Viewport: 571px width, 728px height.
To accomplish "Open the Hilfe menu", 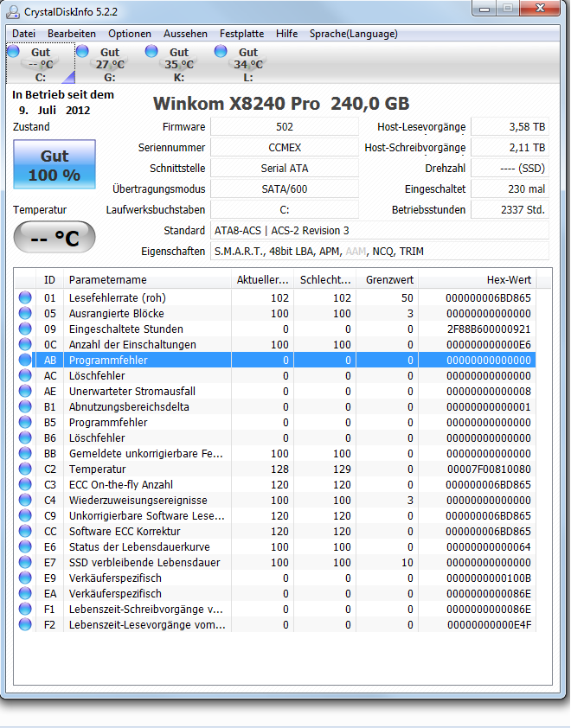I will tap(286, 34).
